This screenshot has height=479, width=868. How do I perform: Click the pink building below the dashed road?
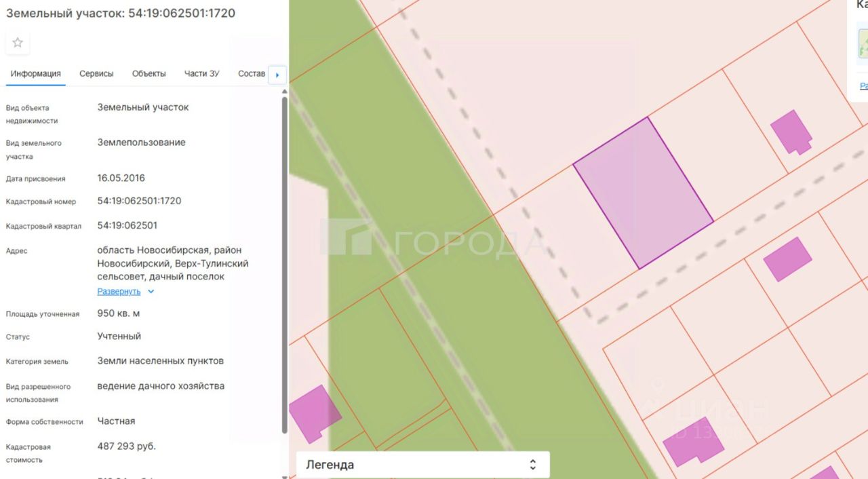[x=787, y=258]
